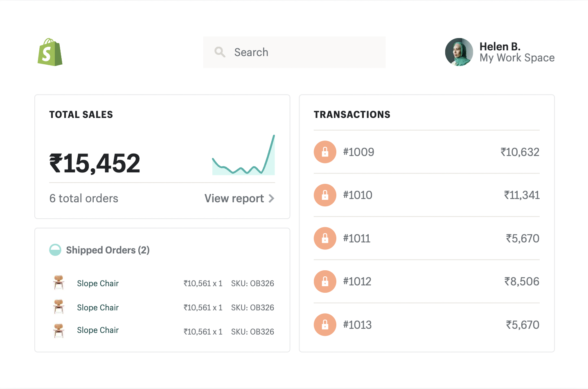This screenshot has height=389, width=588.
Task: Select transaction row #1010
Action: point(426,195)
